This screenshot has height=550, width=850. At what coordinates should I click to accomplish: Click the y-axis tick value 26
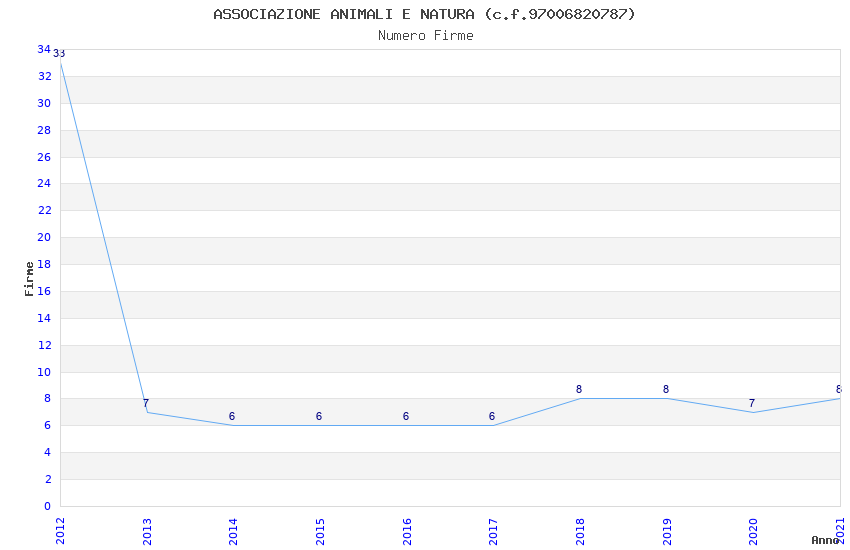click(44, 157)
